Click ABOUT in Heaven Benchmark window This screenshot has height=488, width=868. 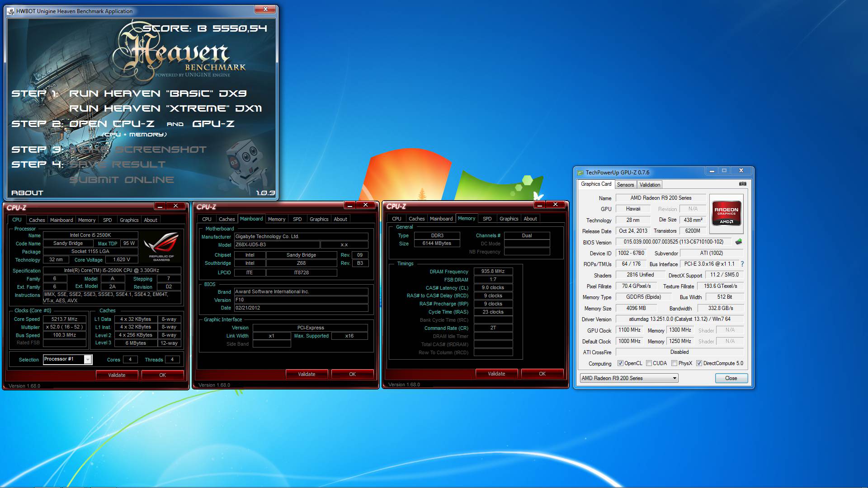tap(27, 193)
